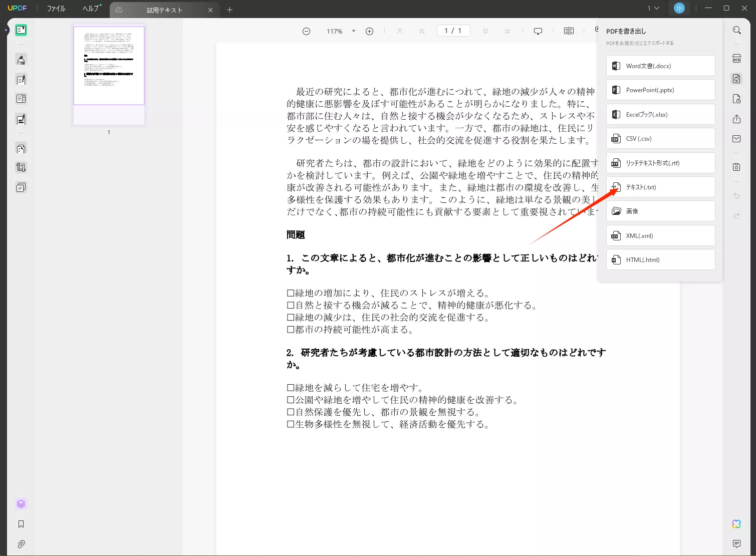Open the Organize Pages tool
This screenshot has height=556, width=756.
click(21, 149)
